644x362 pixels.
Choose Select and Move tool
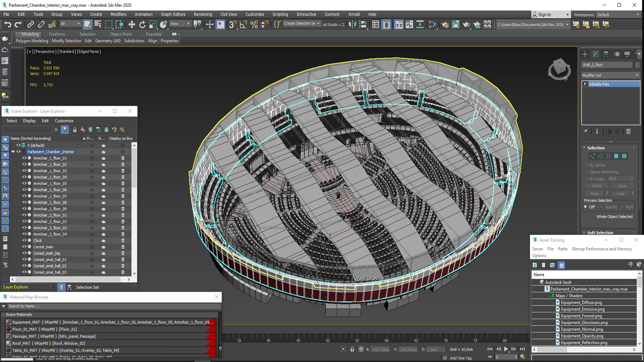(x=131, y=24)
